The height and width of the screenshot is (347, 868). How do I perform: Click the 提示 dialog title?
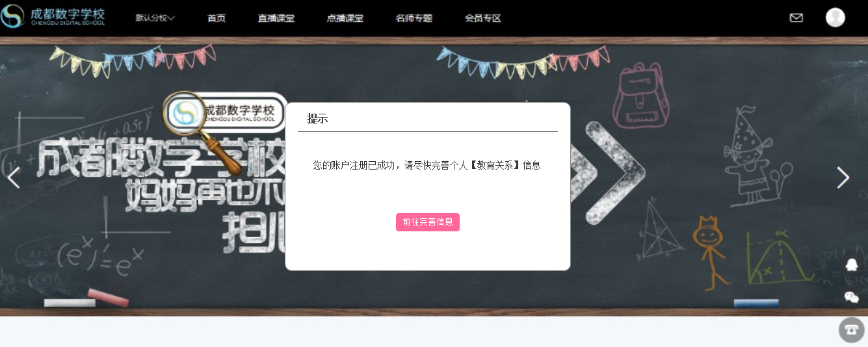point(317,119)
